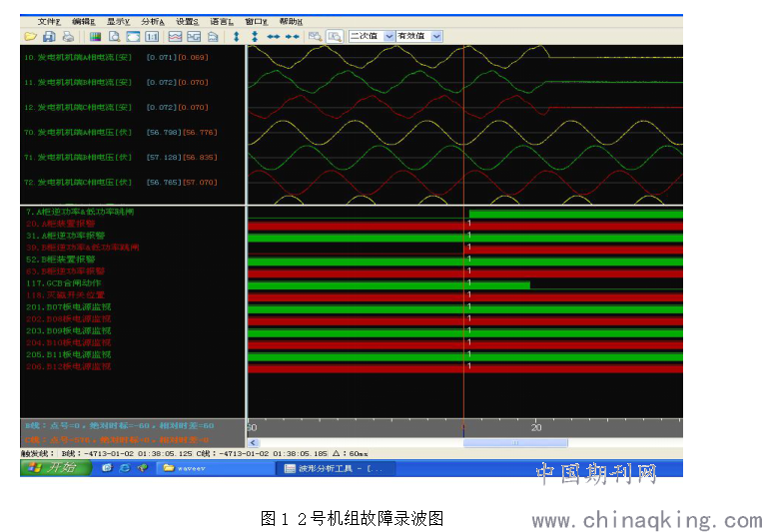Viewport: 762px width, 532px height.
Task: Click the C线 cursor info line
Action: pyautogui.click(x=117, y=440)
